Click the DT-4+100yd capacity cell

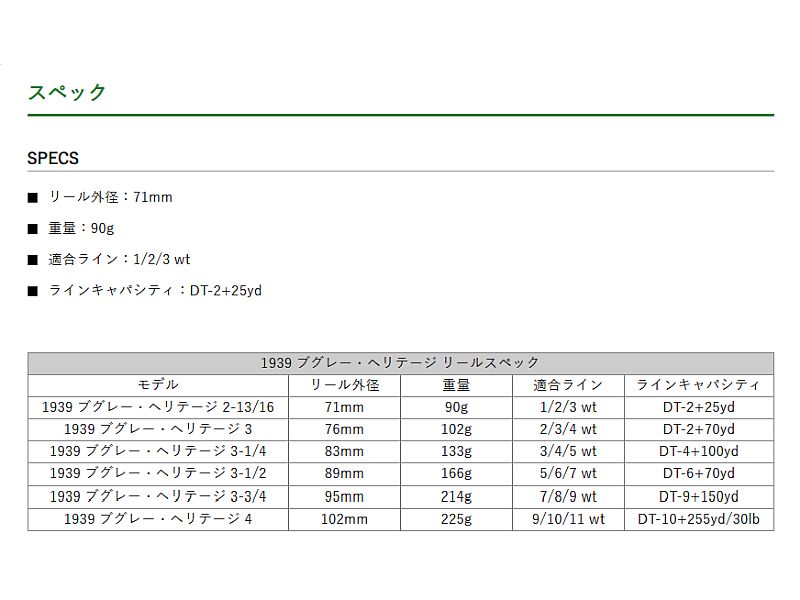698,452
